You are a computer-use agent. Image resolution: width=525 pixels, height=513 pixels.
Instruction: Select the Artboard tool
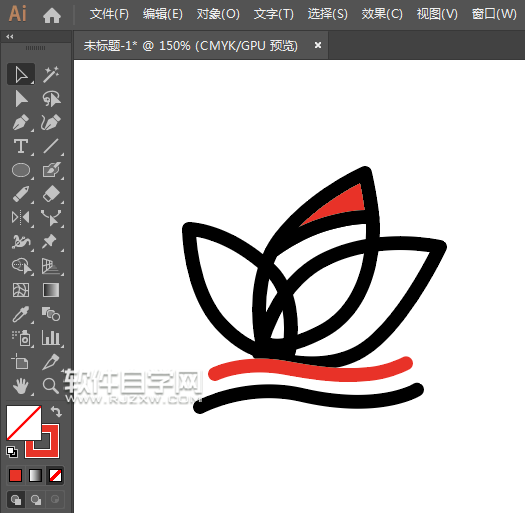(x=20, y=362)
